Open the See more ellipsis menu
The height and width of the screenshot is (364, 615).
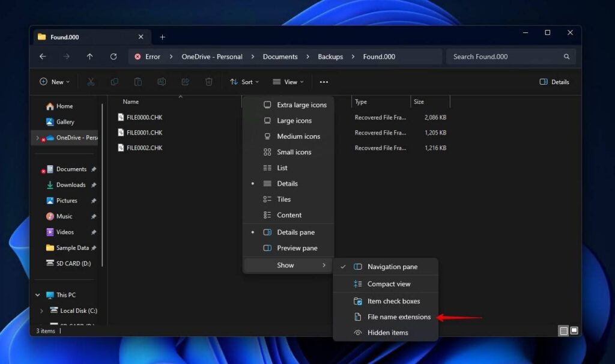pyautogui.click(x=324, y=82)
